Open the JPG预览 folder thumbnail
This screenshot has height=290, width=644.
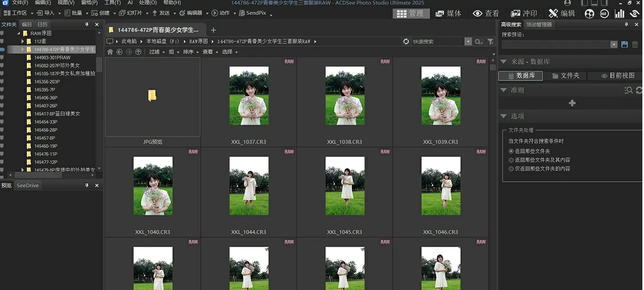(152, 97)
